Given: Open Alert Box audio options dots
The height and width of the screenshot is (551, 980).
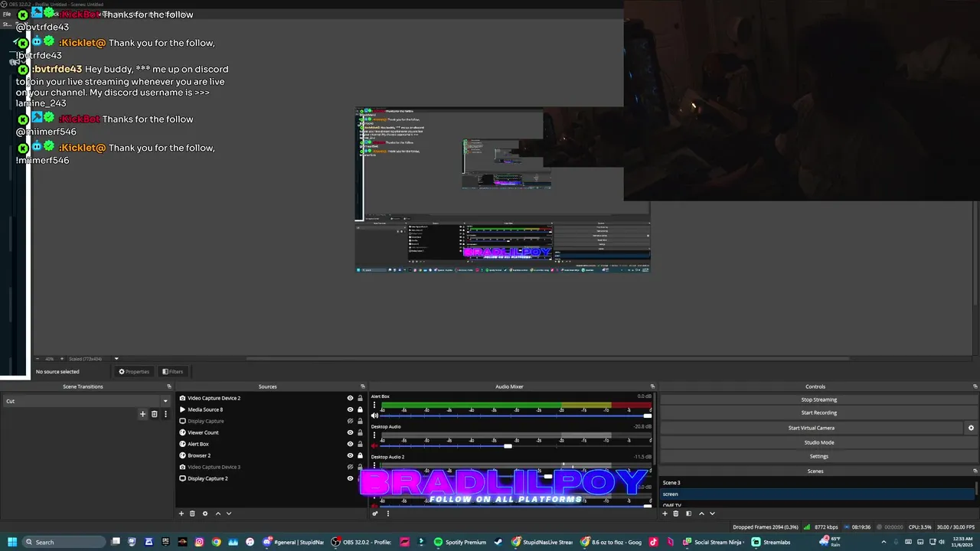Looking at the screenshot, I should pos(374,405).
